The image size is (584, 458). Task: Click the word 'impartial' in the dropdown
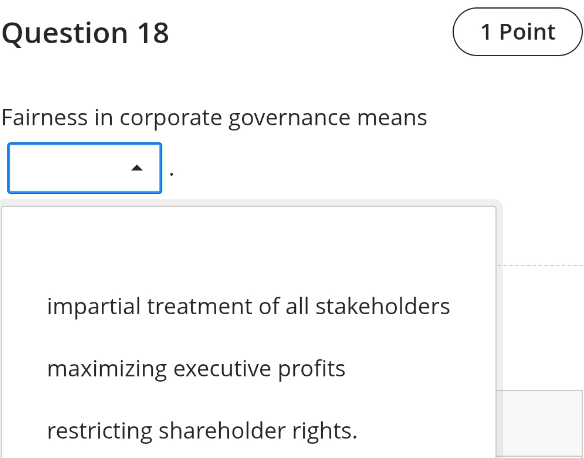tap(94, 307)
